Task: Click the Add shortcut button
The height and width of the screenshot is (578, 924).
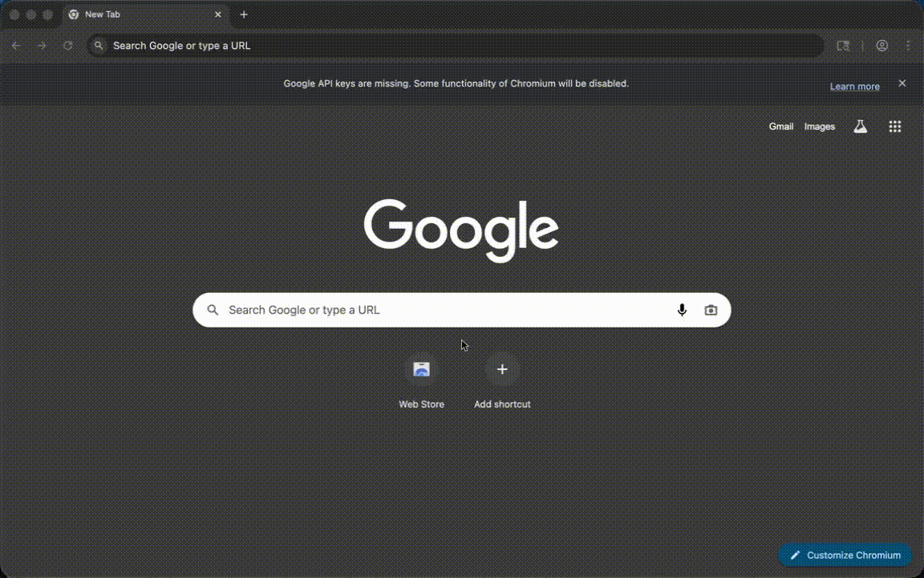Action: [502, 370]
